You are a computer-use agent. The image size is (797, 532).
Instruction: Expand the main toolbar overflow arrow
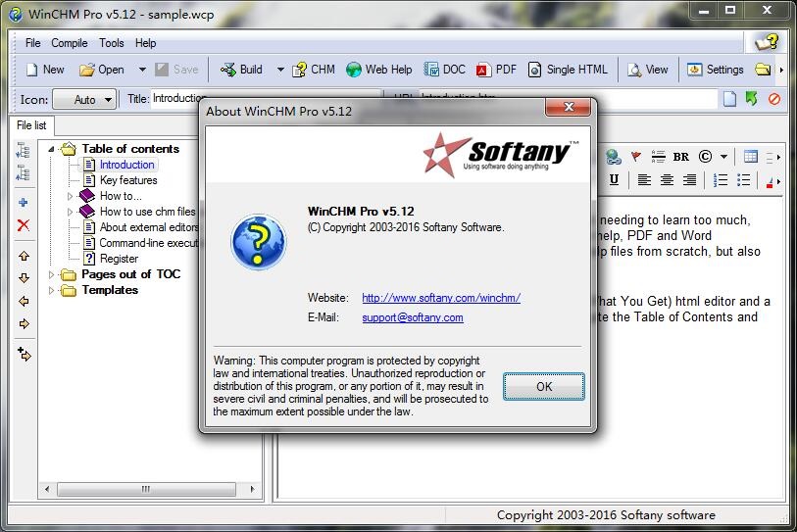[x=781, y=70]
